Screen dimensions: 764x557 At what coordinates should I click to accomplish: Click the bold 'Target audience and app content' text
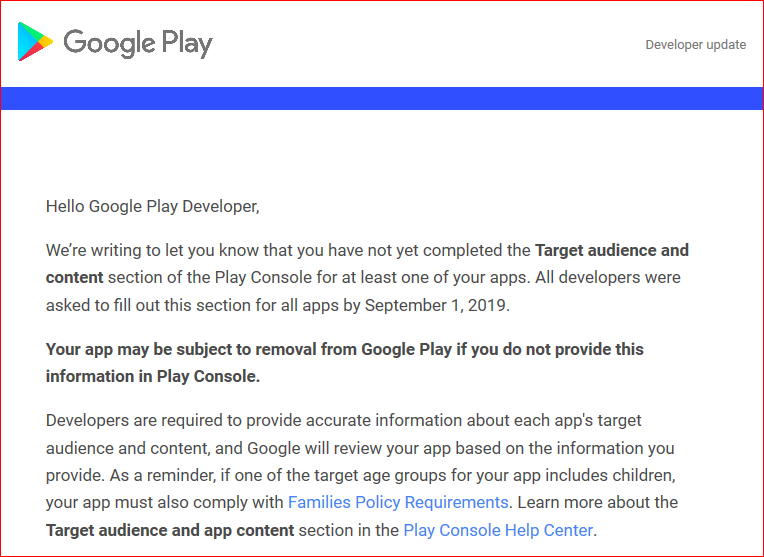[170, 530]
